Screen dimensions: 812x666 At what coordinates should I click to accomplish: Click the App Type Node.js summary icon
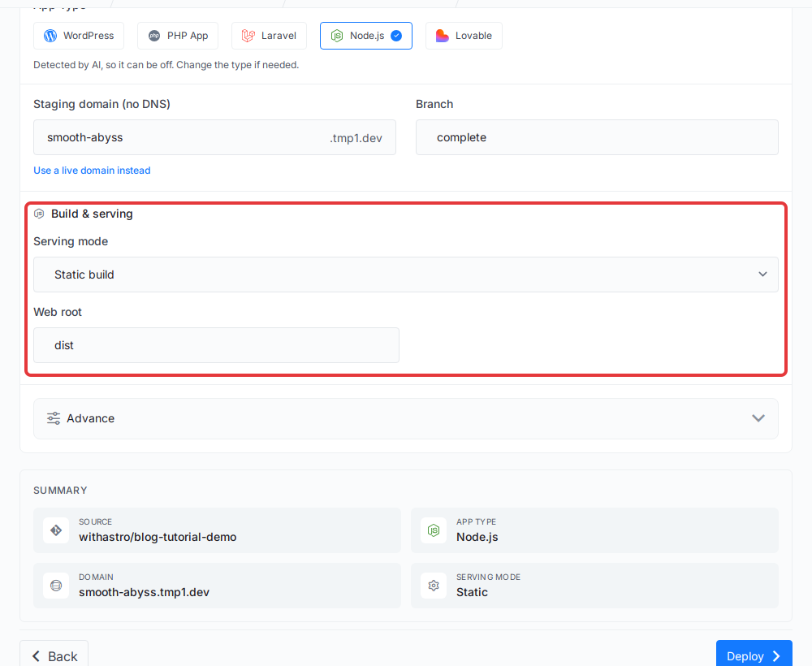(x=434, y=530)
